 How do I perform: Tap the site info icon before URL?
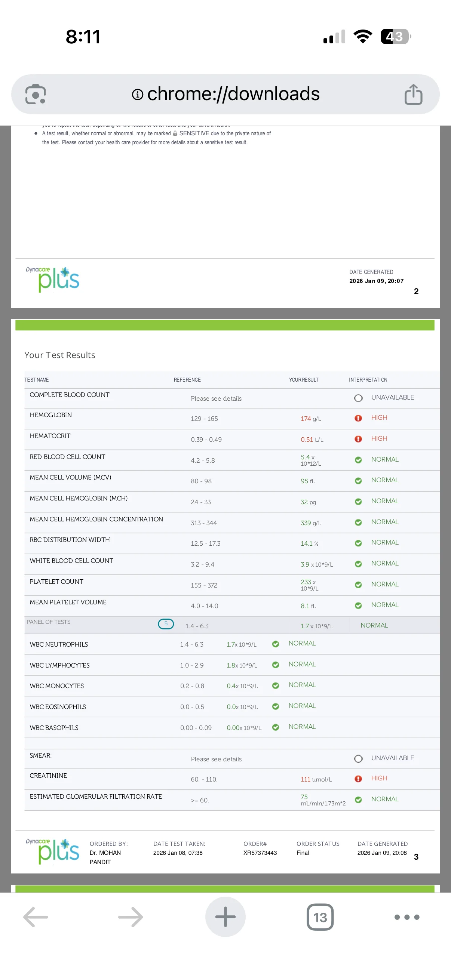coord(137,94)
